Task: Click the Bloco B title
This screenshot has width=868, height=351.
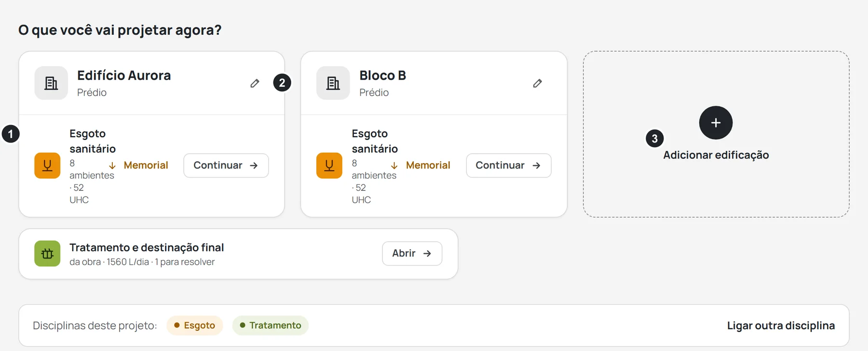Action: click(382, 75)
